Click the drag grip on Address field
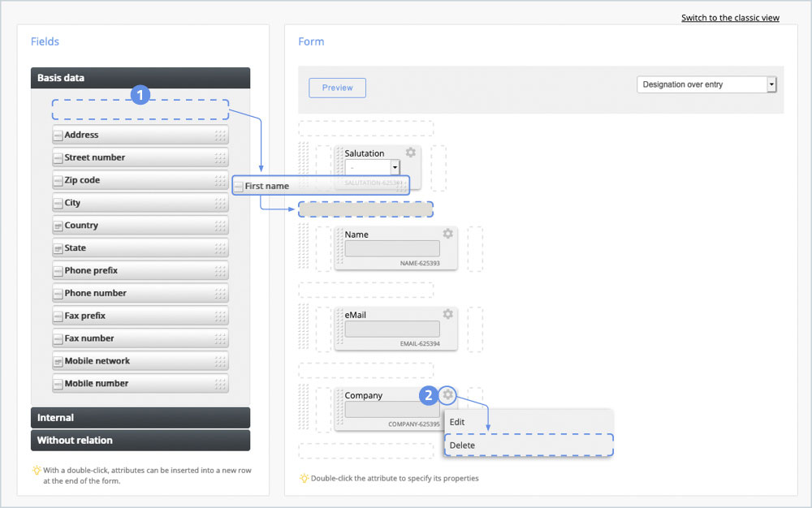812x508 pixels. tap(220, 136)
